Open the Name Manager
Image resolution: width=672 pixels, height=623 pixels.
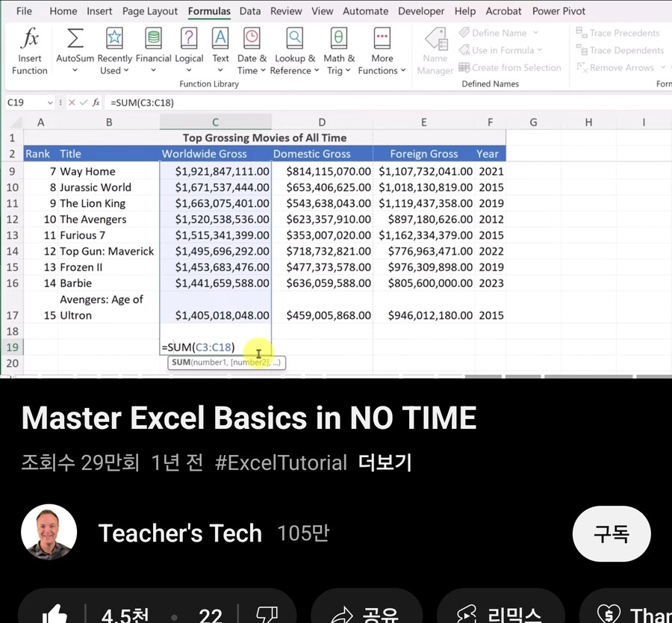pos(435,52)
